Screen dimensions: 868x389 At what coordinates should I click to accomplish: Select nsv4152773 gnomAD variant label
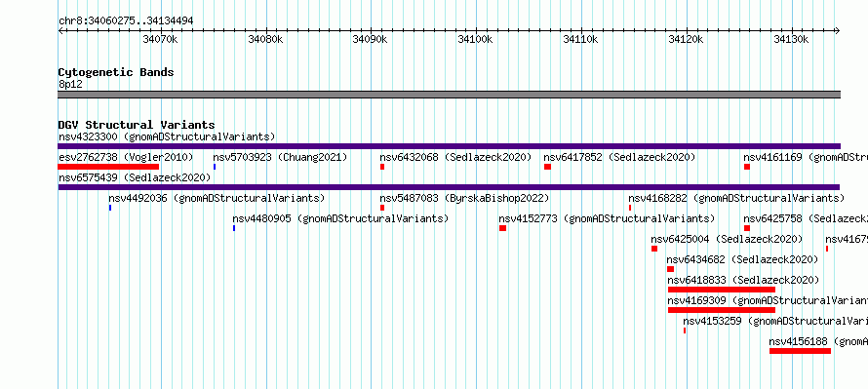point(607,218)
